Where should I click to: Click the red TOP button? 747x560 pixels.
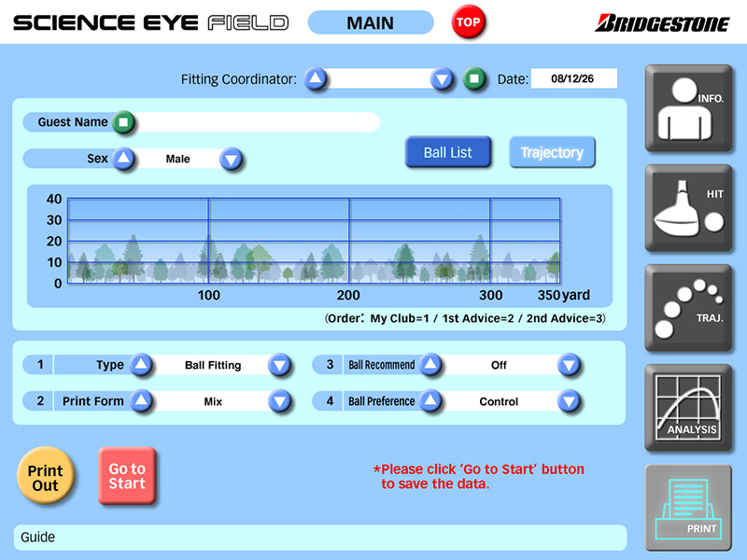(469, 21)
